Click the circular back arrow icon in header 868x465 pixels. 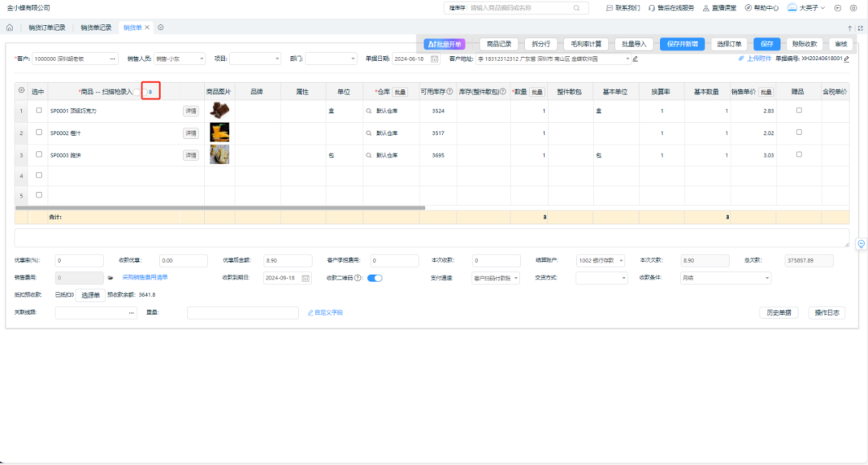(x=837, y=8)
